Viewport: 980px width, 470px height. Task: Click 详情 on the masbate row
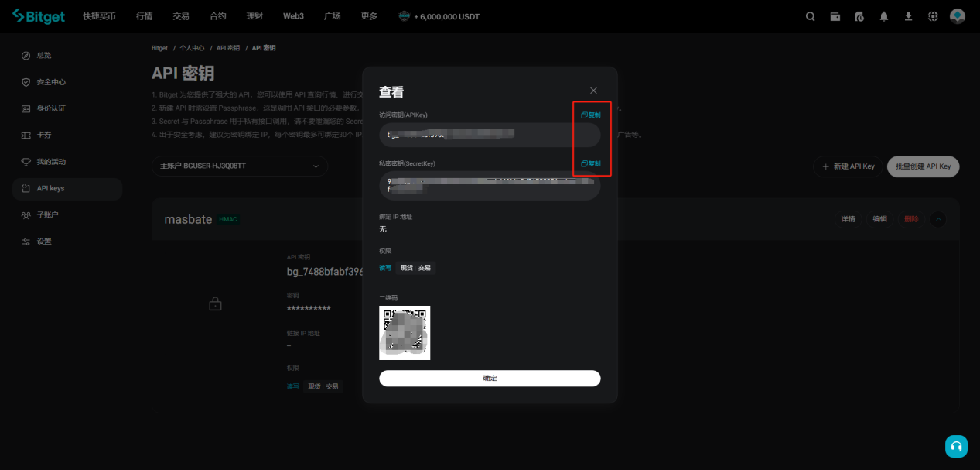point(849,219)
